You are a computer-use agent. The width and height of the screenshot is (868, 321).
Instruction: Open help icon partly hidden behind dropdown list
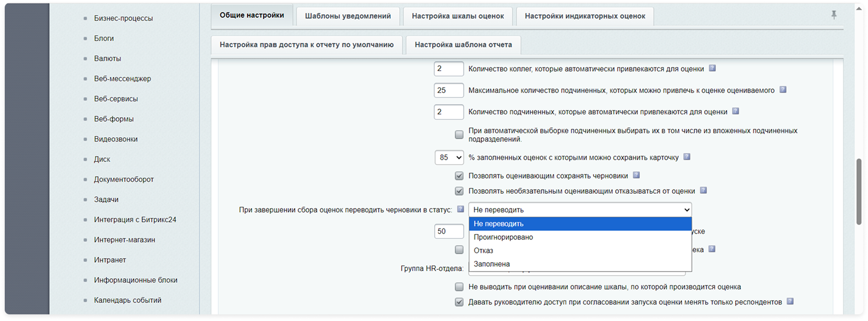(x=711, y=249)
